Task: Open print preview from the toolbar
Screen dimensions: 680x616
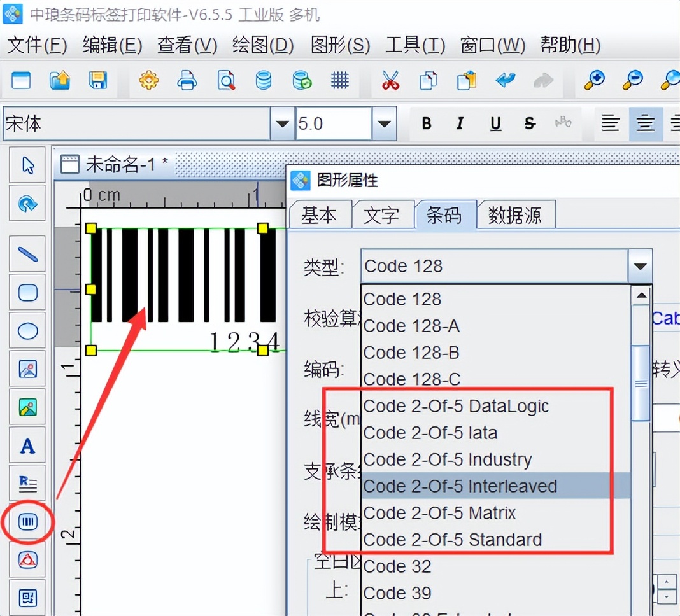Action: 225,80
